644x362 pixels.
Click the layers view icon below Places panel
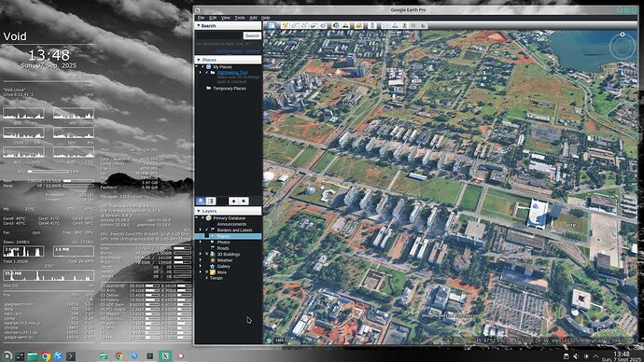[x=211, y=202]
